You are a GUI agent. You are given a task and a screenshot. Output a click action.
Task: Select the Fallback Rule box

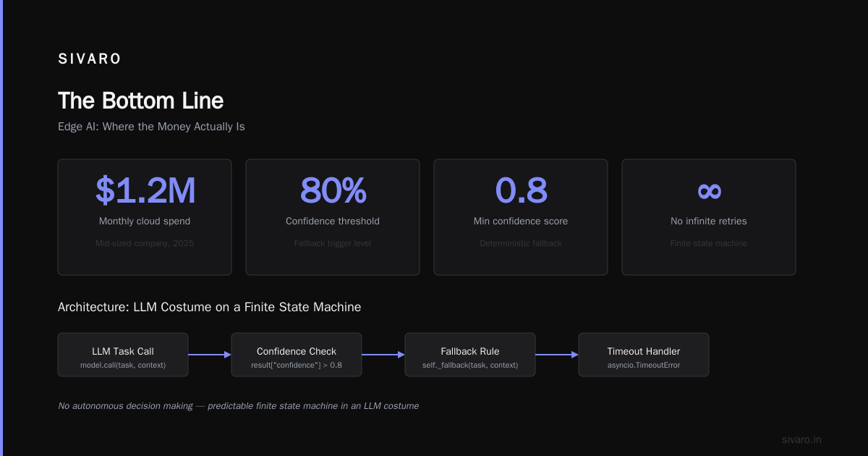(470, 355)
